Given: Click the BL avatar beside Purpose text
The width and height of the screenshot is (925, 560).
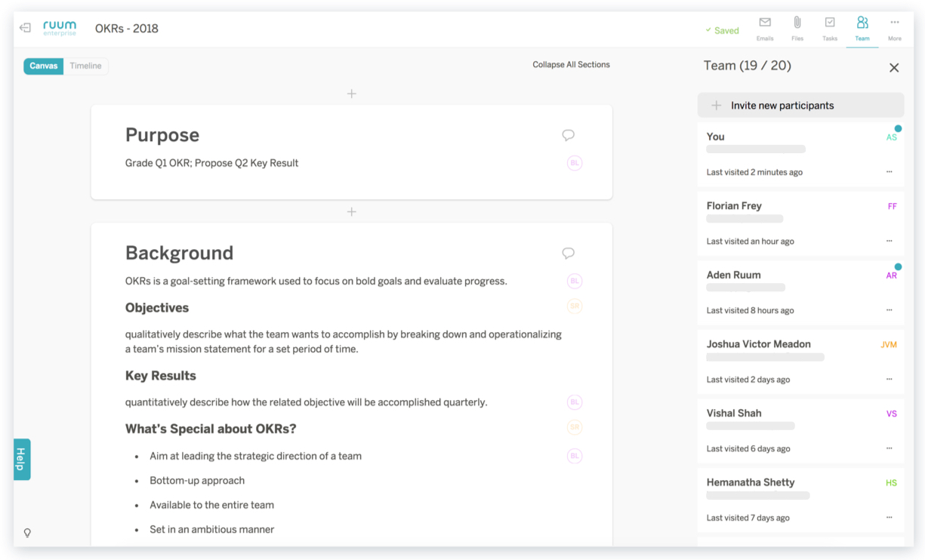Looking at the screenshot, I should point(575,163).
